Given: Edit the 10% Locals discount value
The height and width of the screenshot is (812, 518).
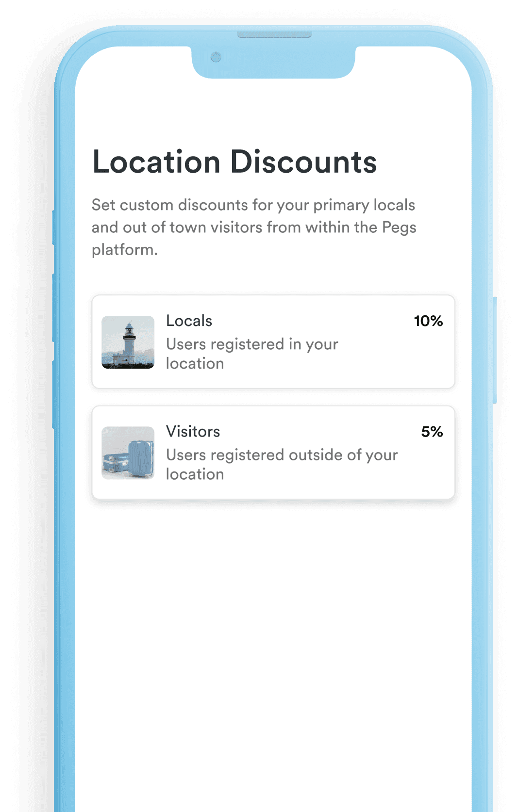Looking at the screenshot, I should click(x=428, y=321).
